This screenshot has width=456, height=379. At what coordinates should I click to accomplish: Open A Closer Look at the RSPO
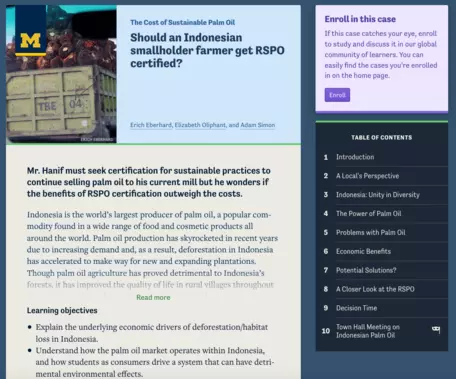tap(382, 289)
